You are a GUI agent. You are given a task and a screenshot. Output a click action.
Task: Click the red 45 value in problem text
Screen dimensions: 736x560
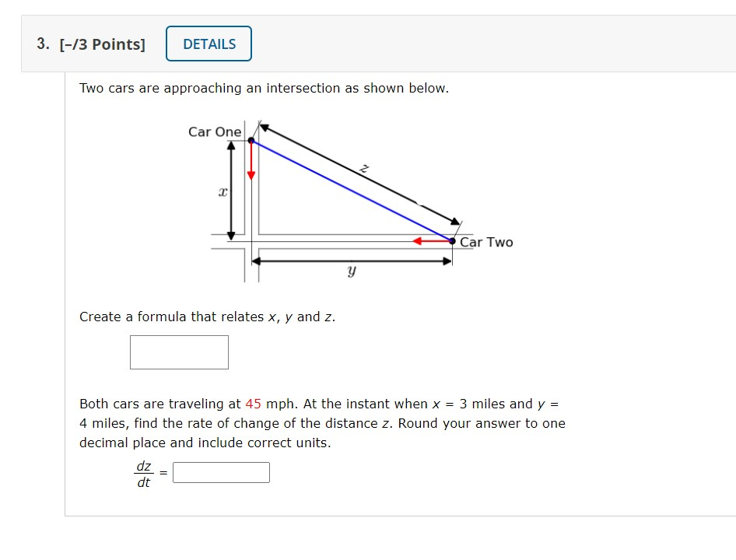pos(253,404)
